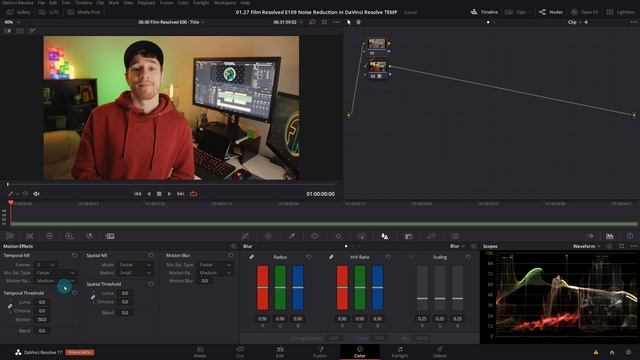640x360 pixels.
Task: Toggle the Nodes editor panel
Action: (x=551, y=12)
